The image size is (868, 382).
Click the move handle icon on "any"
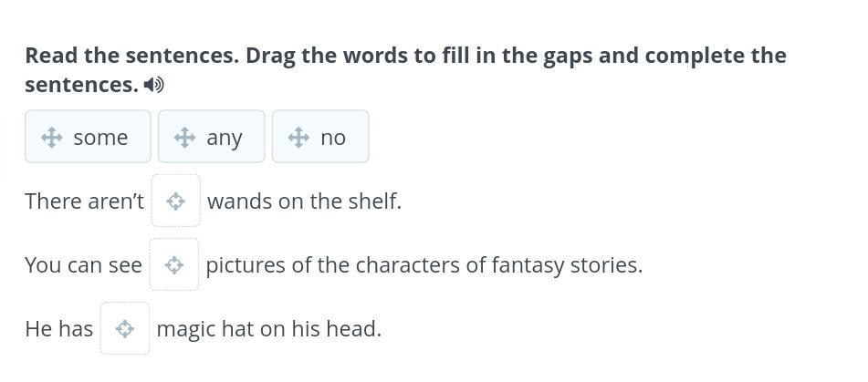(x=184, y=137)
